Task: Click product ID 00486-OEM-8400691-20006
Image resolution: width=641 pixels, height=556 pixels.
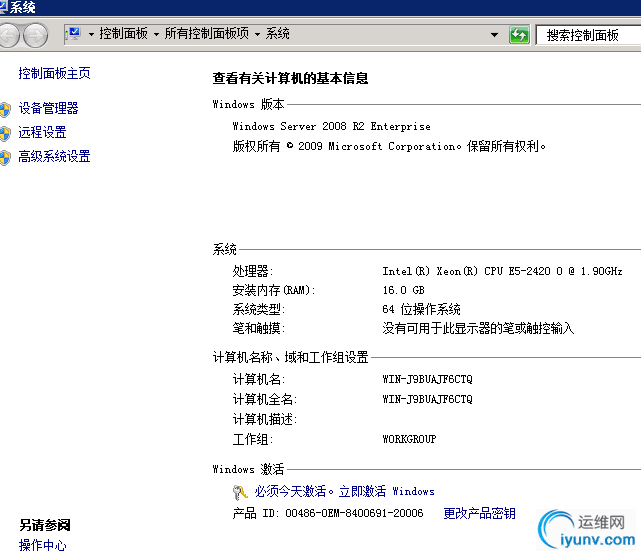Action: pos(354,513)
